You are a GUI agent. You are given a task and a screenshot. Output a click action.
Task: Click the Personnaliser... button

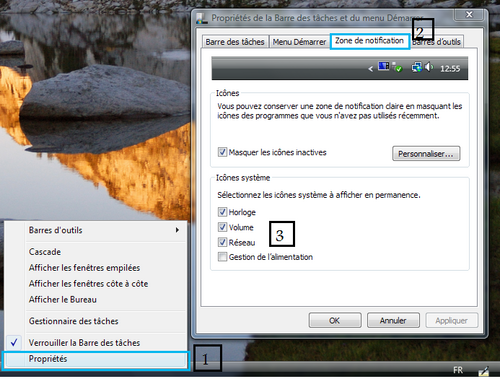coord(426,154)
